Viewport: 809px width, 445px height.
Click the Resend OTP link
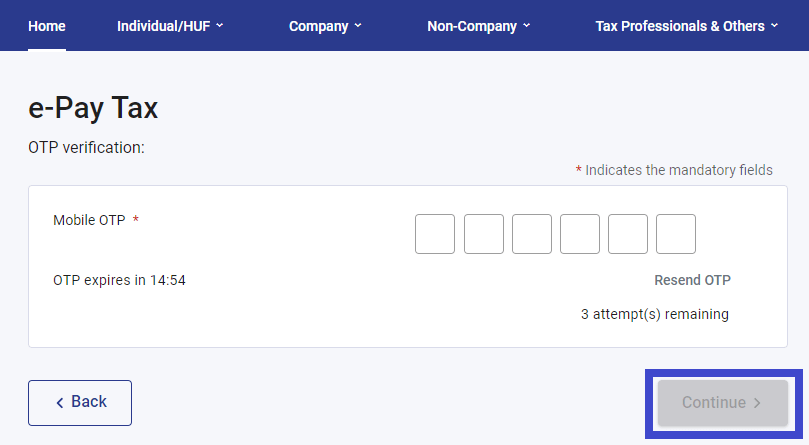point(692,280)
